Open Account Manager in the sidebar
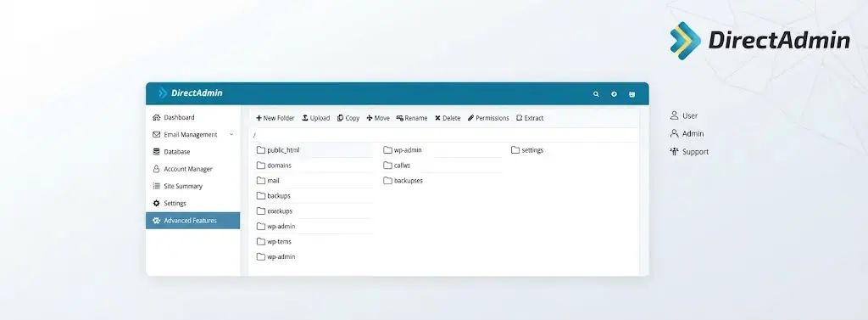The height and width of the screenshot is (320, 868). coord(192,169)
